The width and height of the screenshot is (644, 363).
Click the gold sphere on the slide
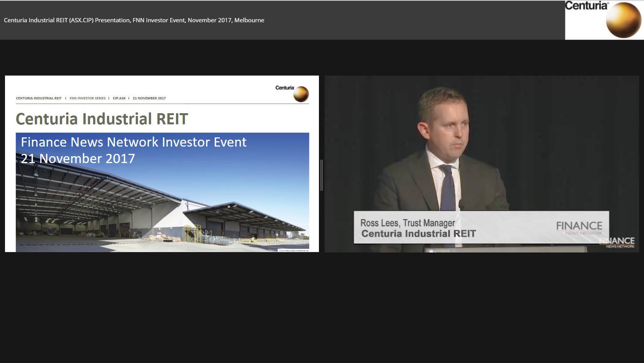301,94
